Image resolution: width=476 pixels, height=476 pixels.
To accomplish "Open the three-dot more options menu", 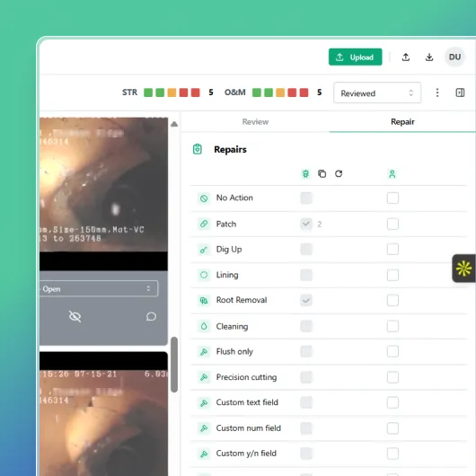I will (437, 93).
